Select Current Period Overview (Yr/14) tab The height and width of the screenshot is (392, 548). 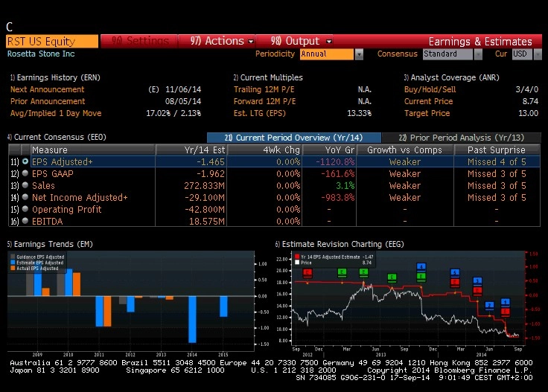[293, 138]
